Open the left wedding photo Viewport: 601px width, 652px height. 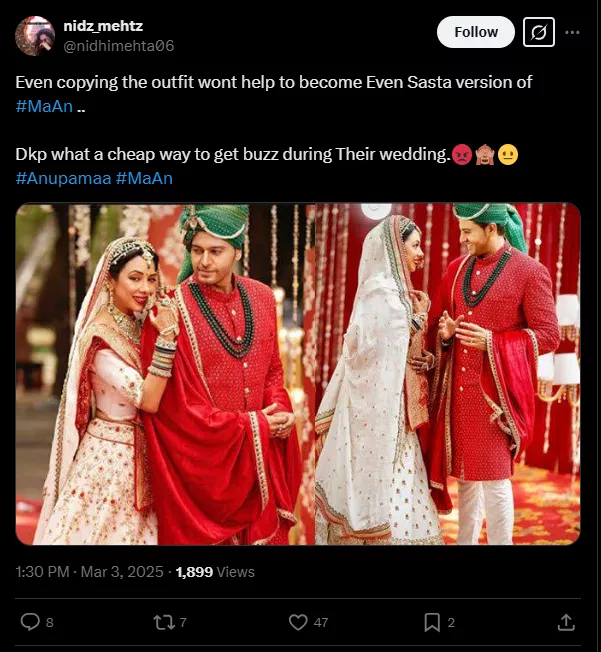(165, 374)
